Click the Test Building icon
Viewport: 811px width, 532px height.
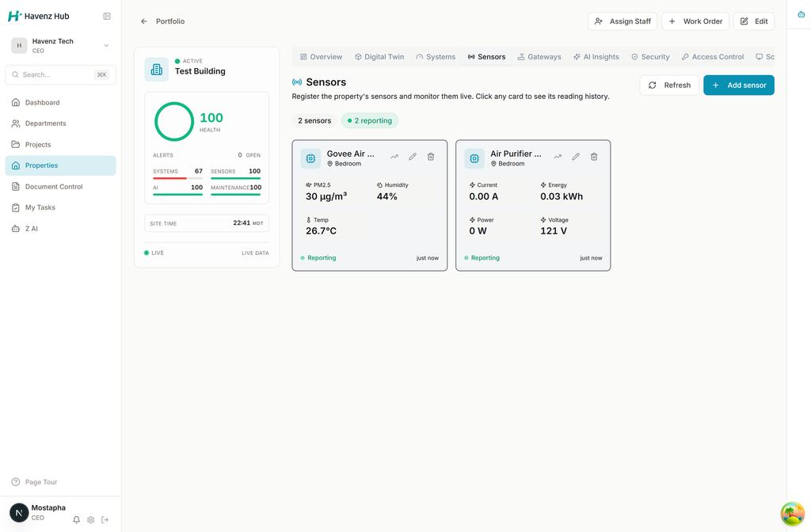coord(157,70)
